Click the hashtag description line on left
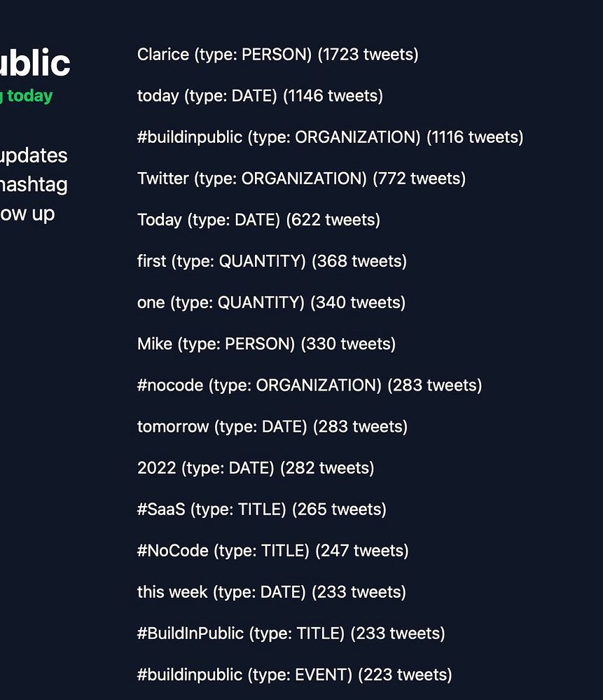 (34, 185)
